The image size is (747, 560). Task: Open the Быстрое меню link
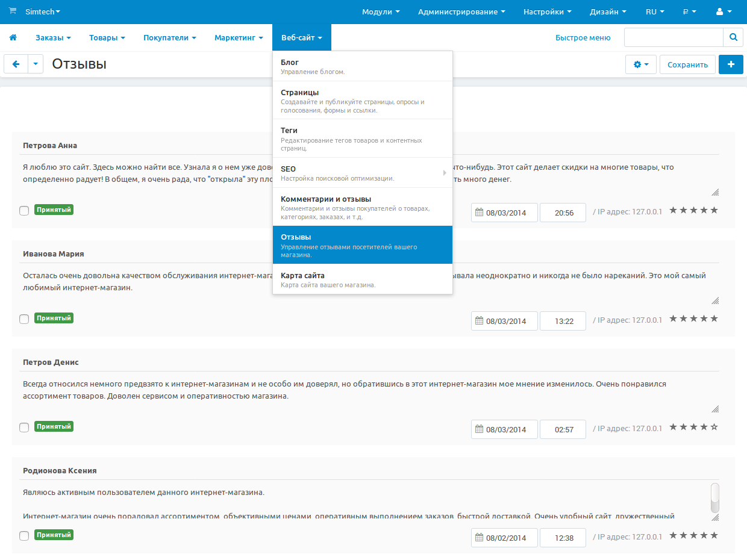583,38
